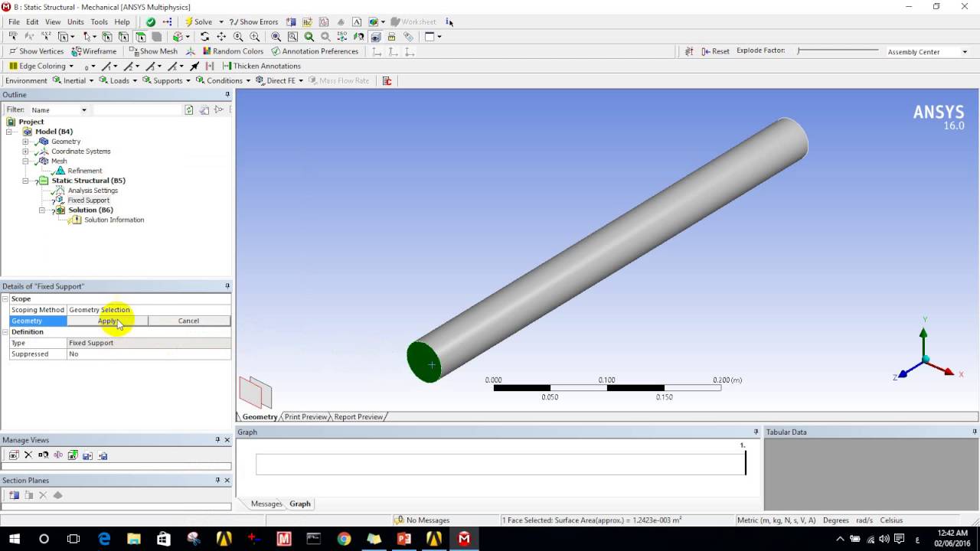
Task: Click the Export views save icon
Action: pyautogui.click(x=87, y=455)
